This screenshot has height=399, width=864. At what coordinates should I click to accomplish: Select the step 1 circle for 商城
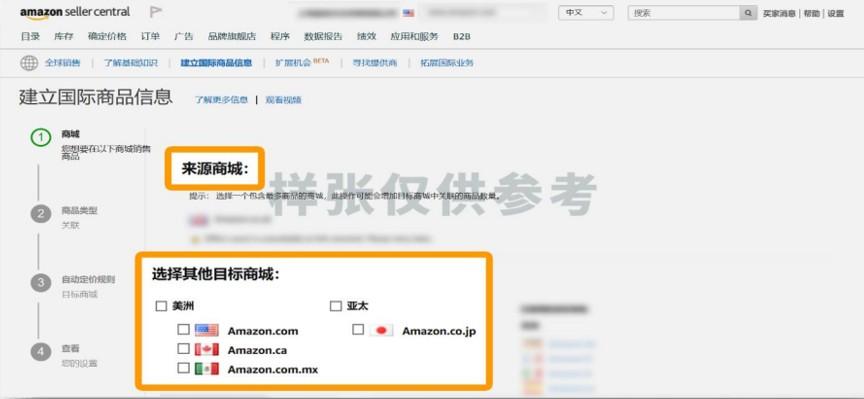(x=41, y=137)
